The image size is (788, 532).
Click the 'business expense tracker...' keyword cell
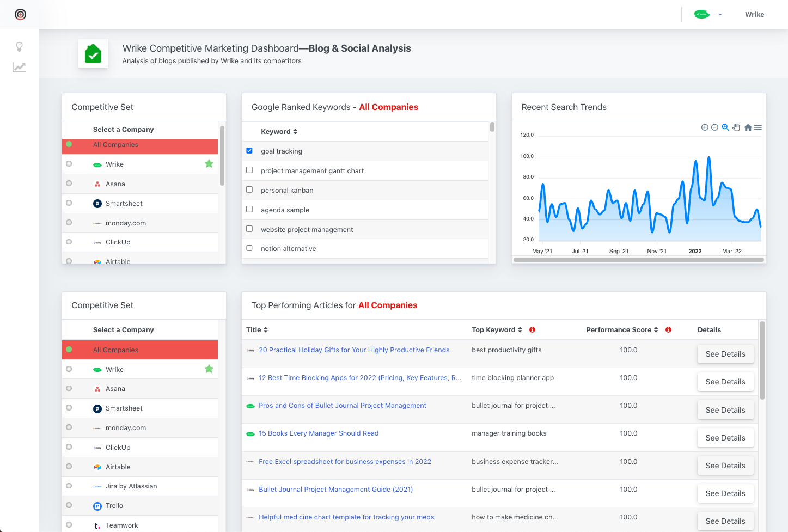(515, 462)
